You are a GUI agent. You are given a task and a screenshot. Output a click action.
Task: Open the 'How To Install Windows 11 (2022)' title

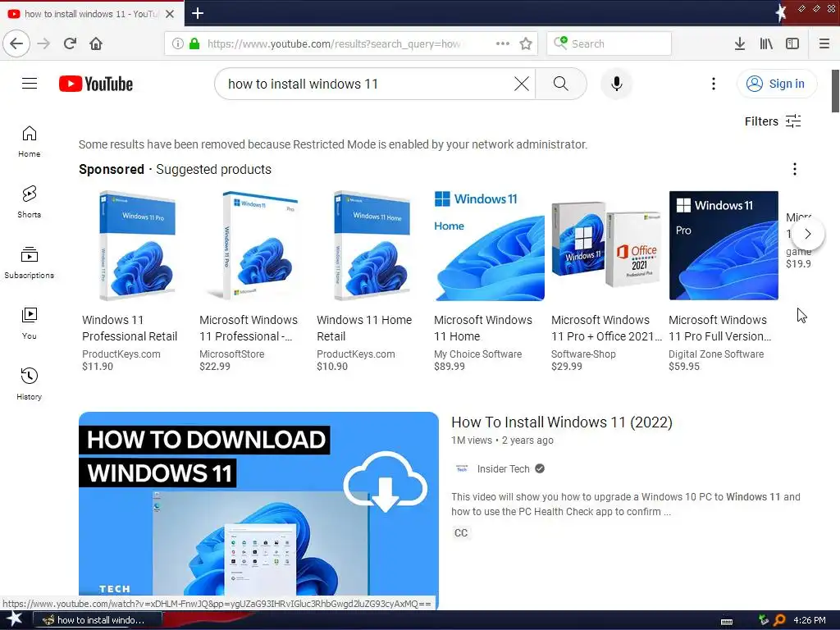tap(562, 422)
